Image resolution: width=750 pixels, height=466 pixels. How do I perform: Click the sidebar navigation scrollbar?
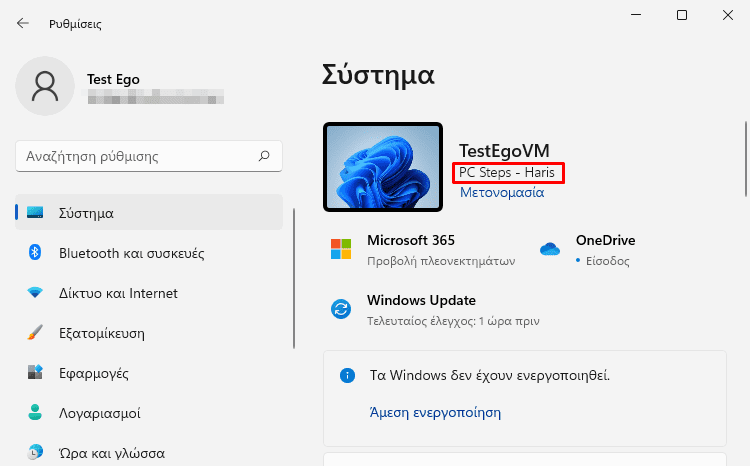pos(294,278)
